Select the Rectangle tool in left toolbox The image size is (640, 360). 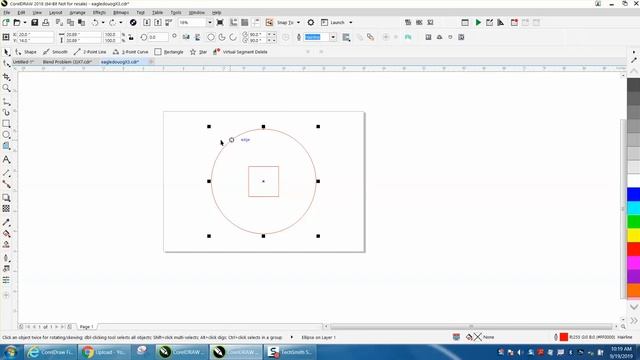click(6, 124)
